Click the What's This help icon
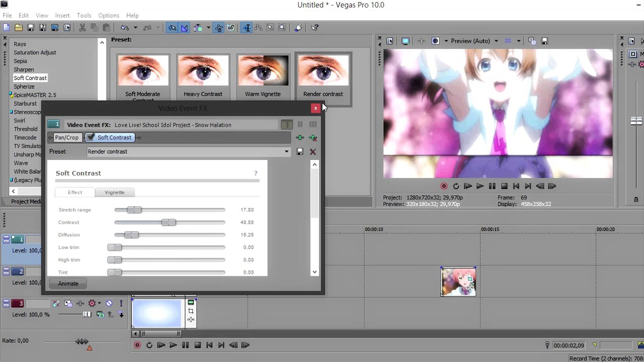The height and width of the screenshot is (362, 644). coord(315,28)
